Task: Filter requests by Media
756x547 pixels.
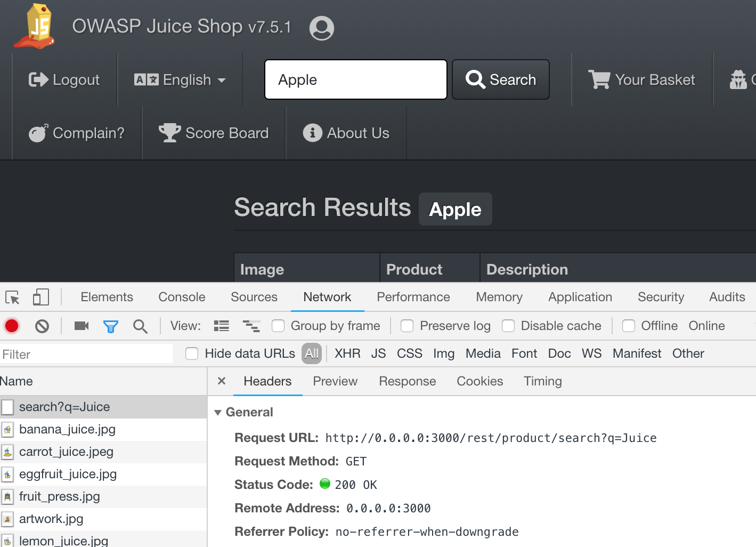Action: [483, 353]
